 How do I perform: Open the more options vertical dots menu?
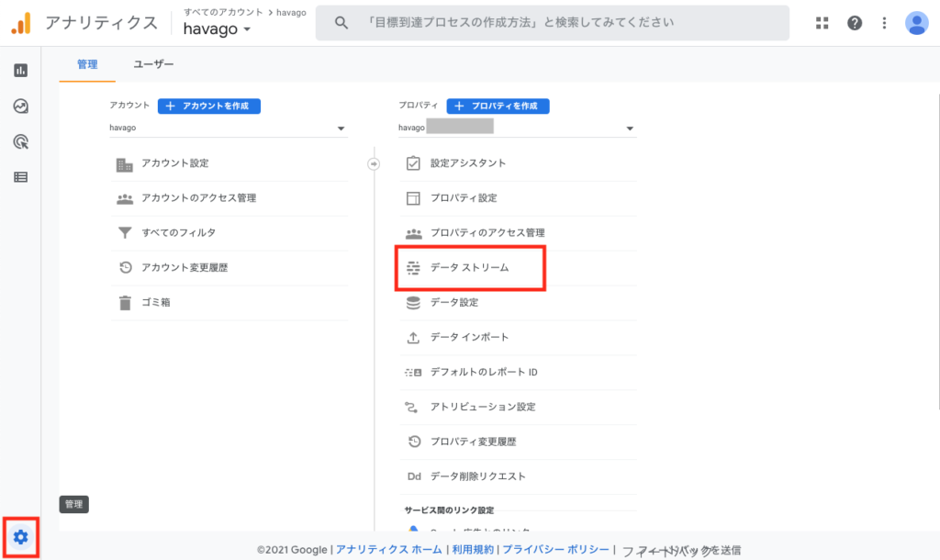(884, 23)
